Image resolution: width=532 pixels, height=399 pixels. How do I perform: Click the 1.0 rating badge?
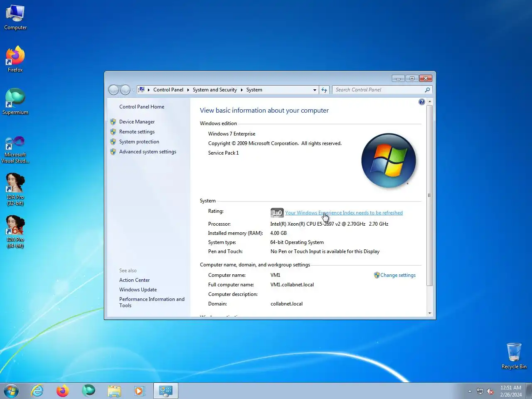[x=277, y=212]
